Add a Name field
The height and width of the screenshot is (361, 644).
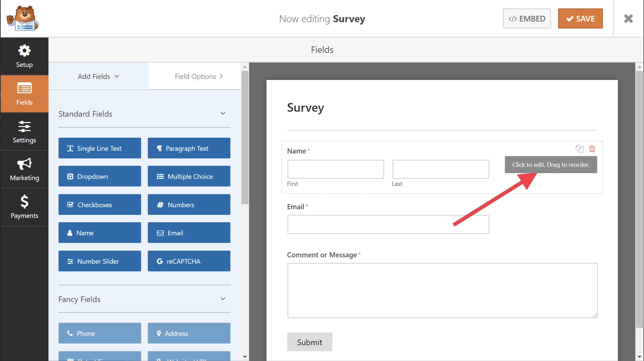pyautogui.click(x=100, y=233)
